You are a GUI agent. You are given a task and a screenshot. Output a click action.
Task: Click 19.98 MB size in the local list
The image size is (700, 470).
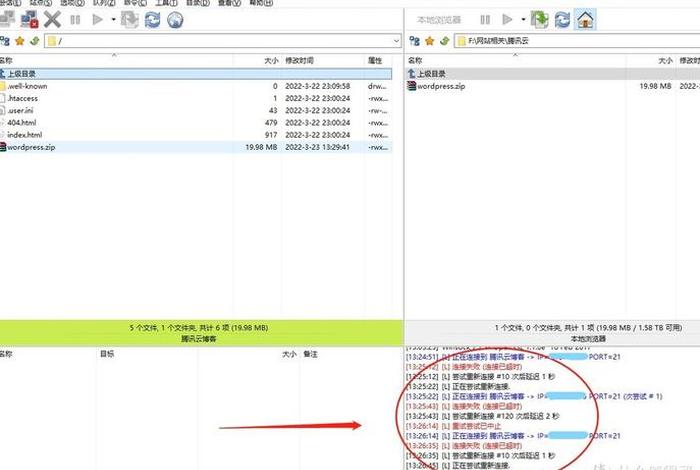tap(655, 86)
